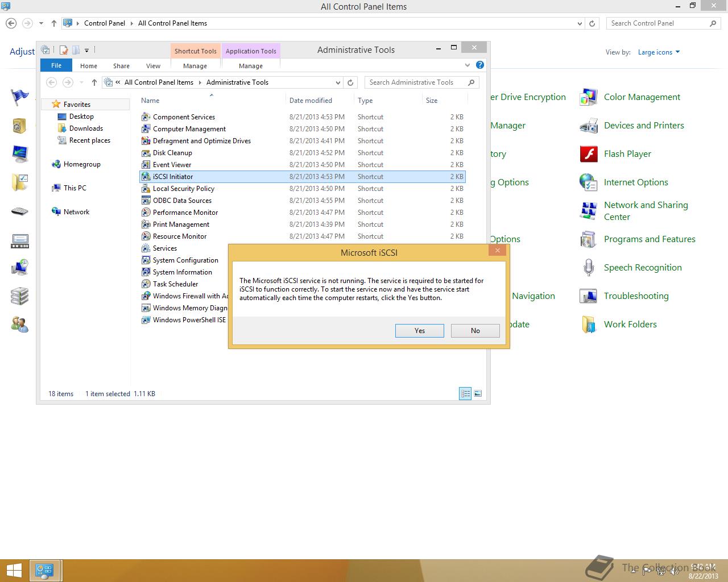Screen dimensions: 728x582
Task: Select Event Viewer shortcut icon
Action: 146,165
